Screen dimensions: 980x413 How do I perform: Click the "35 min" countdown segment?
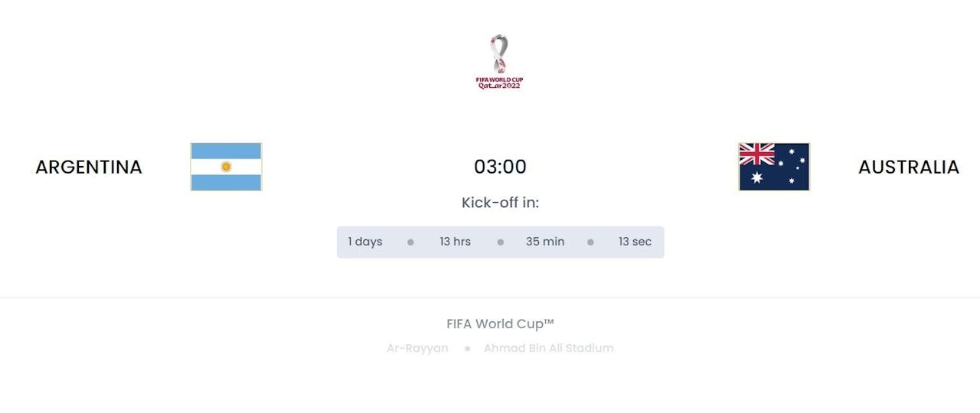[x=545, y=242]
